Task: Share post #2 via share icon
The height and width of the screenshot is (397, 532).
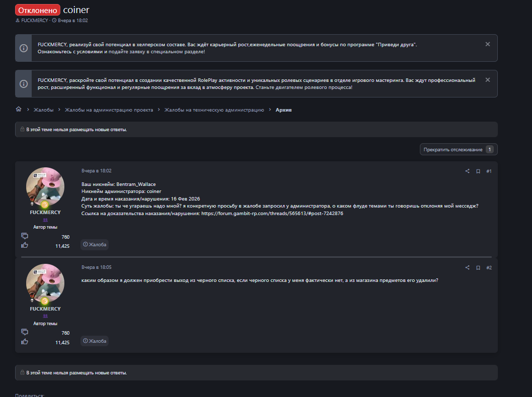Action: 467,268
